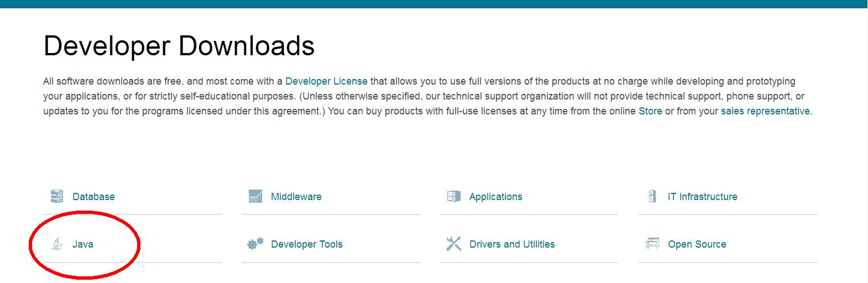Click the Java coffee cup icon
868x283 pixels.
coord(57,244)
